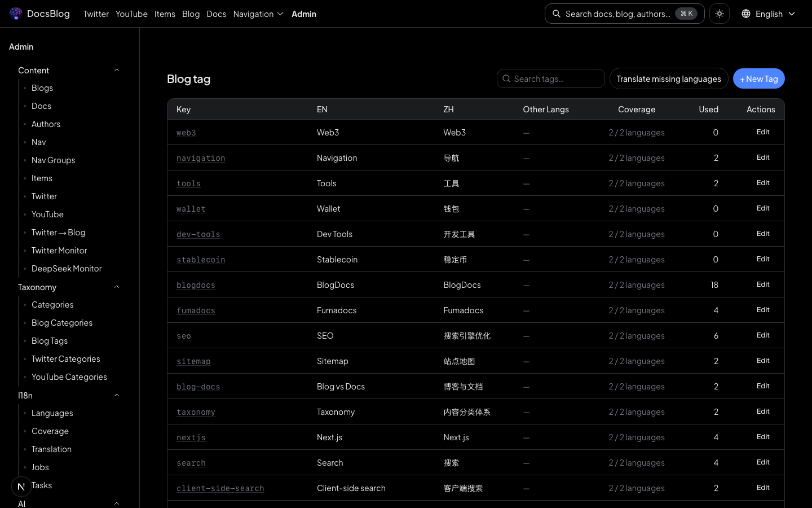Image resolution: width=812 pixels, height=508 pixels.
Task: Collapse the Content sidebar section
Action: (x=117, y=71)
